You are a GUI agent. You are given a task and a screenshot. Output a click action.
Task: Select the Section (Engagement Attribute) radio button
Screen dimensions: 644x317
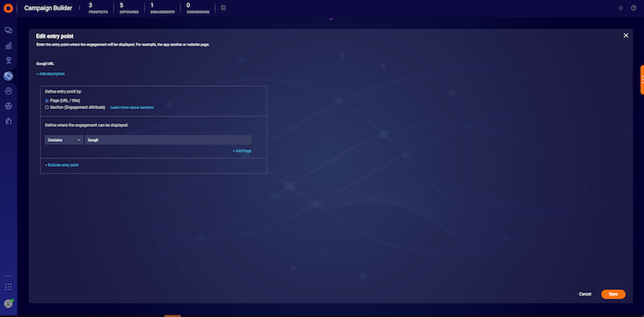point(47,107)
